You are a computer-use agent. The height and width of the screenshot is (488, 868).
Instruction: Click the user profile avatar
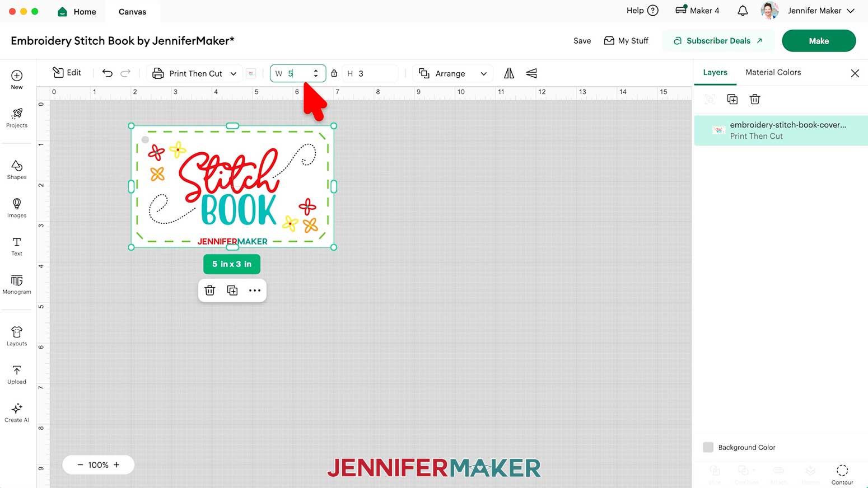(x=769, y=11)
